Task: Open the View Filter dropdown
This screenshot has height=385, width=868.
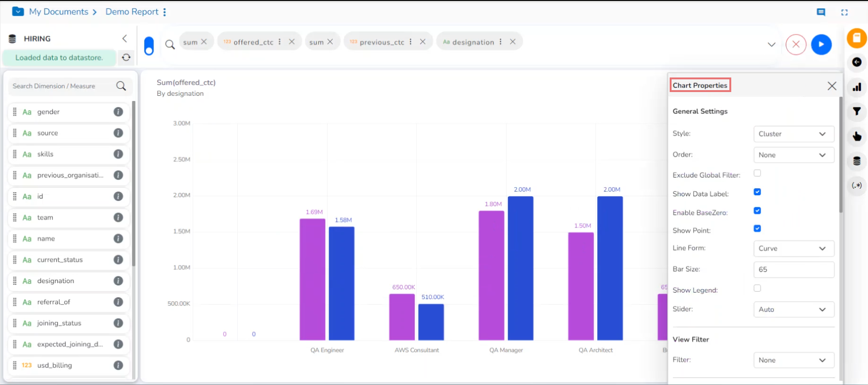Action: tap(793, 360)
